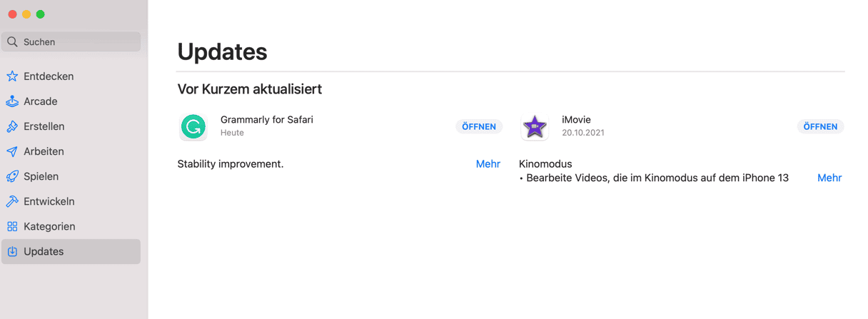Click the iMovie app icon
This screenshot has height=319, width=868.
(x=535, y=127)
